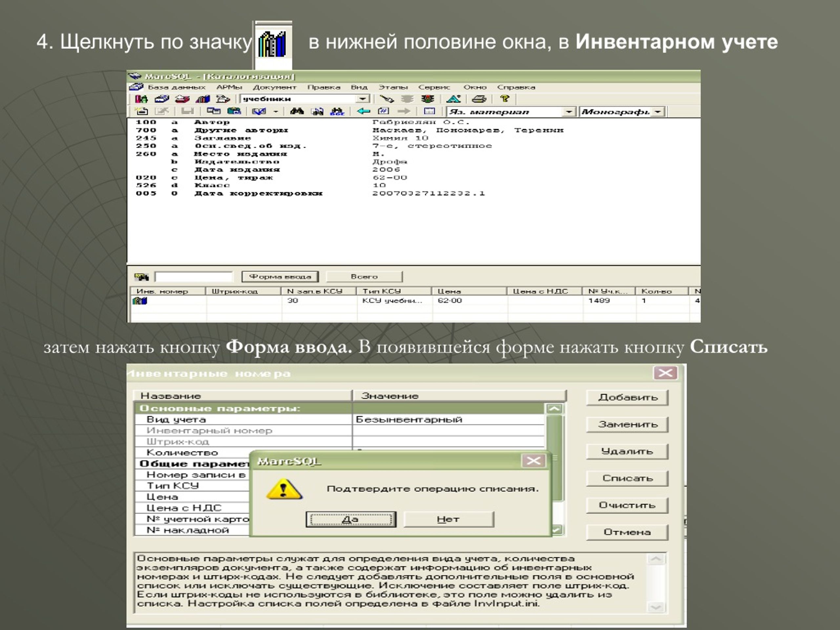Click the grayed right arrow next record icon
Viewport: 840px width, 630px height.
(x=404, y=111)
